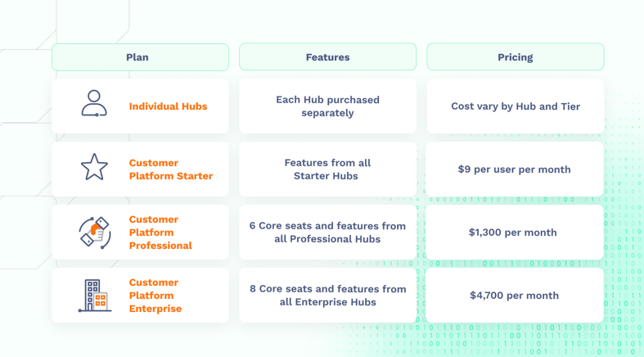644x357 pixels.
Task: Click the '$1,300 per month' price
Action: [513, 233]
